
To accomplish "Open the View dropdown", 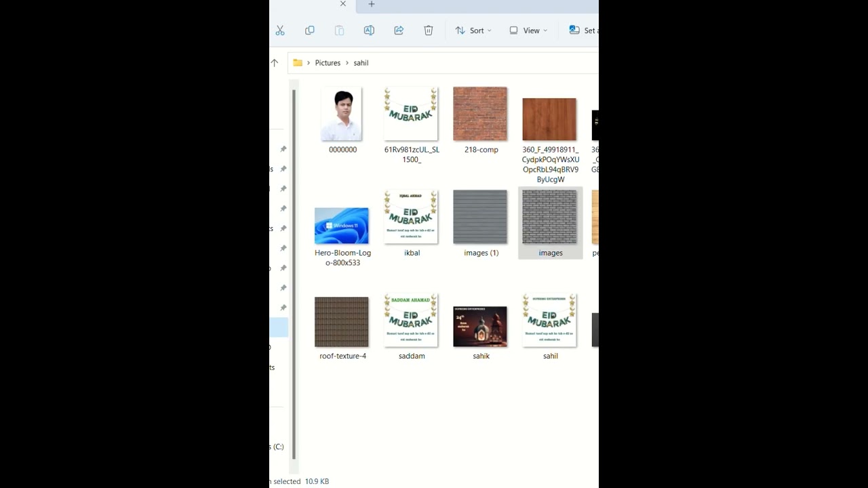I will pos(528,30).
